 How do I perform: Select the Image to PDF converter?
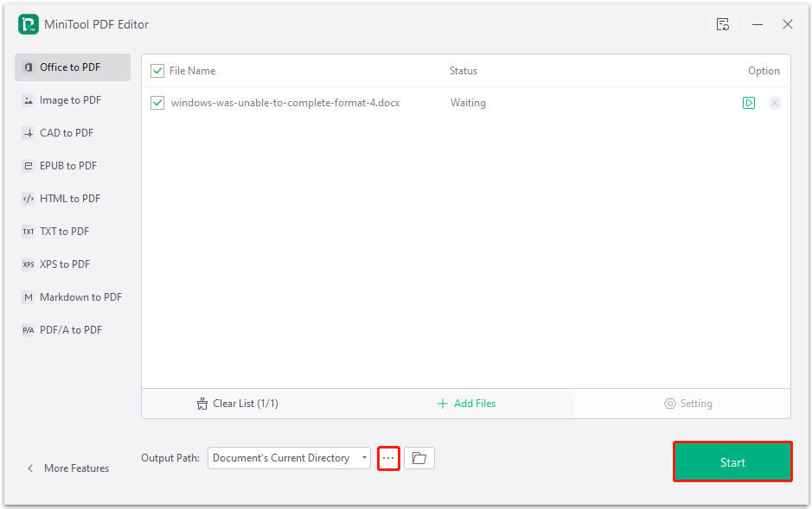[x=66, y=99]
